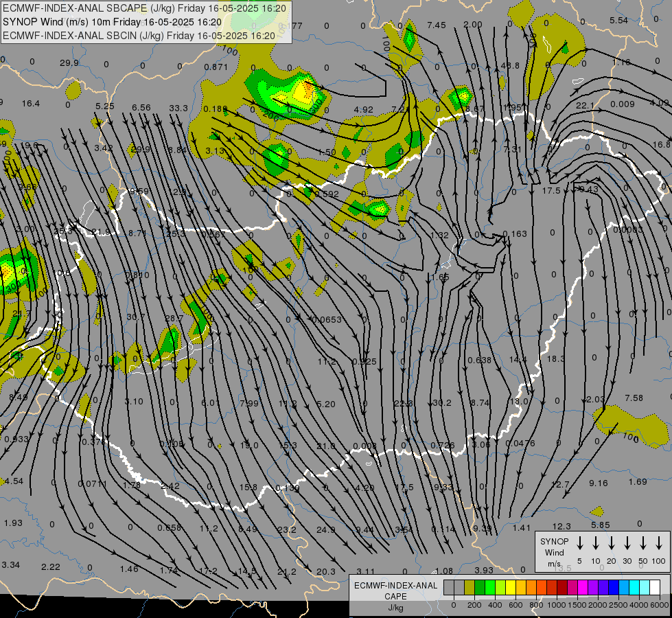The image size is (672, 618).
Task: Click the 23.2 value on the map
Action: pyautogui.click(x=287, y=529)
